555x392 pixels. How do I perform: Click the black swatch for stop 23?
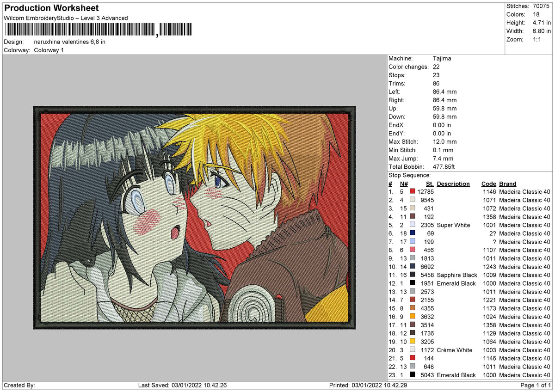412,374
